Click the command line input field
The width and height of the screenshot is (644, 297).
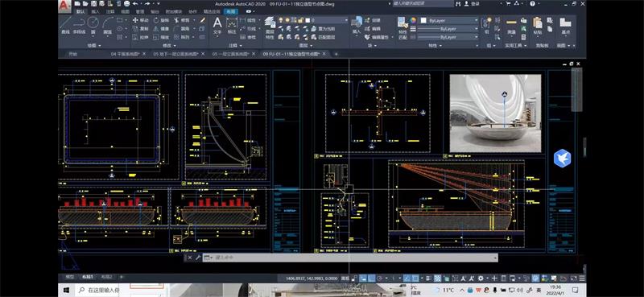[x=349, y=258]
